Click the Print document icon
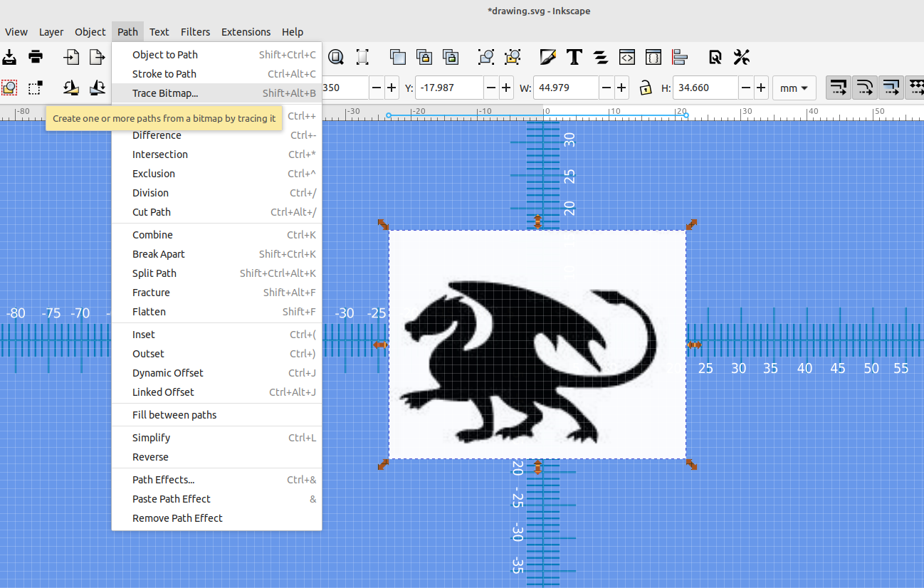This screenshot has width=924, height=588. click(x=35, y=57)
